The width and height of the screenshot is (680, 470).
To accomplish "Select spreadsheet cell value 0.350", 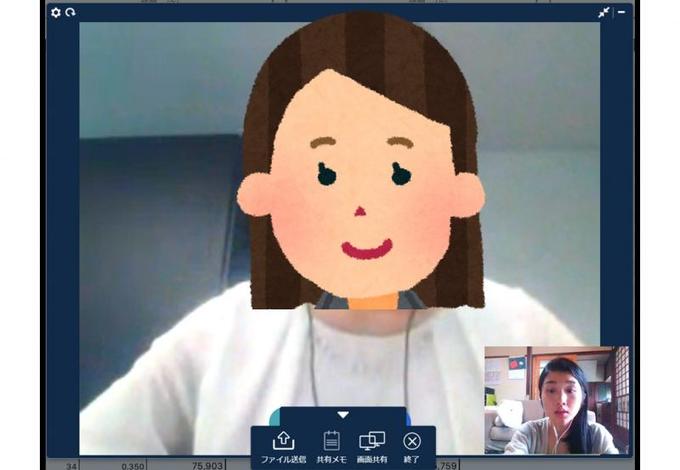I will tap(133, 466).
